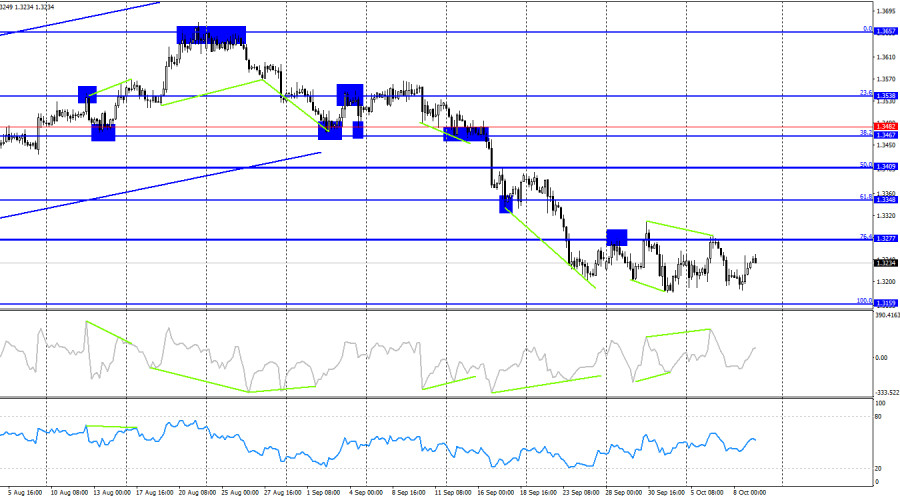Click the 25 Aug 00:00 time label
This screenshot has width=900, height=500.
point(240,493)
